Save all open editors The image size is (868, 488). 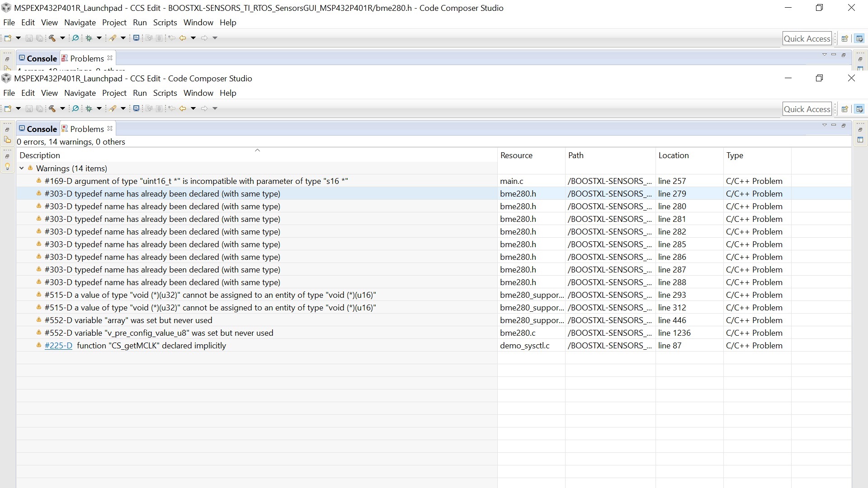click(x=40, y=108)
